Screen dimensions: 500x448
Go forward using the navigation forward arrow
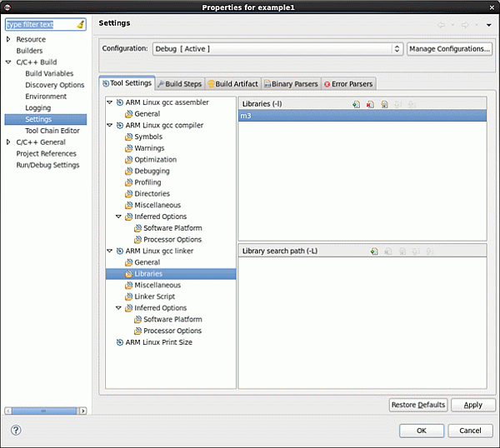(x=465, y=25)
